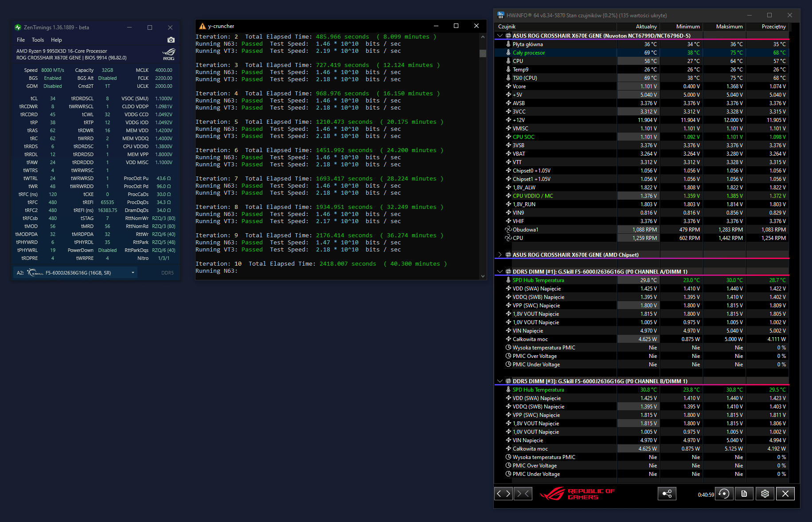Click the tREFI value 65535 in ZenTimings
Image resolution: width=812 pixels, height=522 pixels.
coord(107,202)
